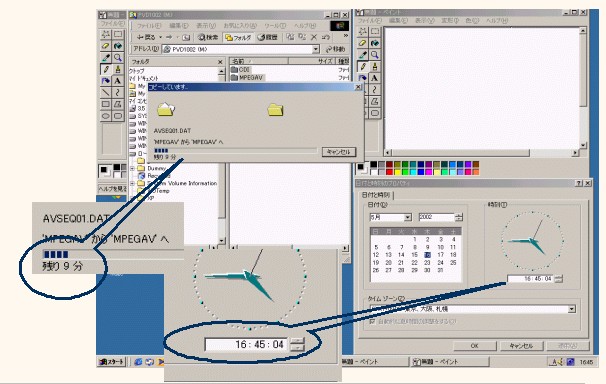Open the 色 menu in right Paint window
This screenshot has height=384, width=606.
472,20
